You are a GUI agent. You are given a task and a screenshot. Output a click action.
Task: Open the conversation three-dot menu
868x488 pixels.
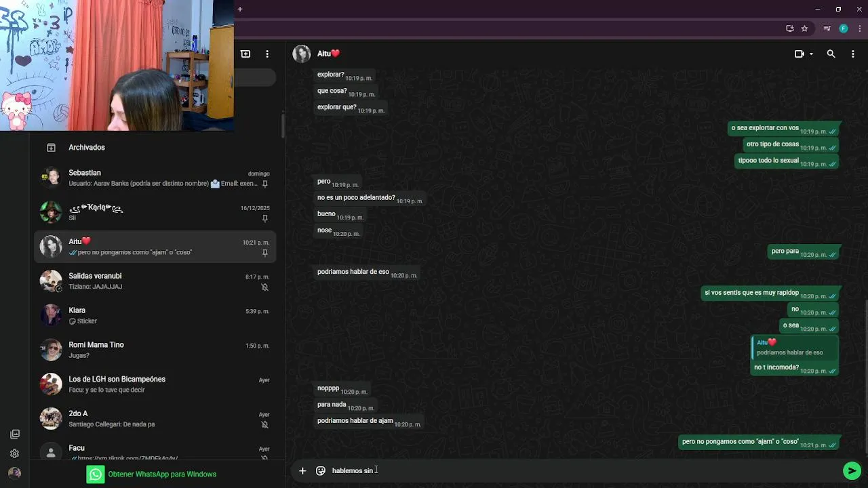coord(852,54)
